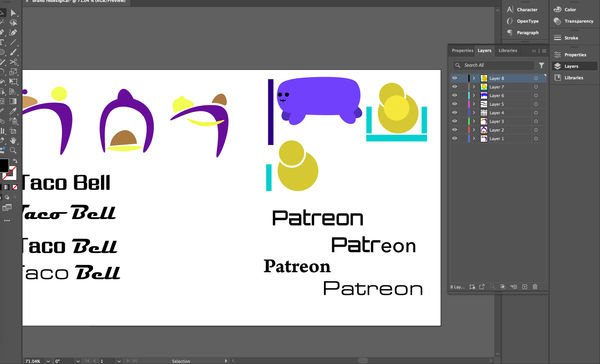Click the Change Screen Mode icon
Viewport: 600px width, 364px height.
(7, 208)
